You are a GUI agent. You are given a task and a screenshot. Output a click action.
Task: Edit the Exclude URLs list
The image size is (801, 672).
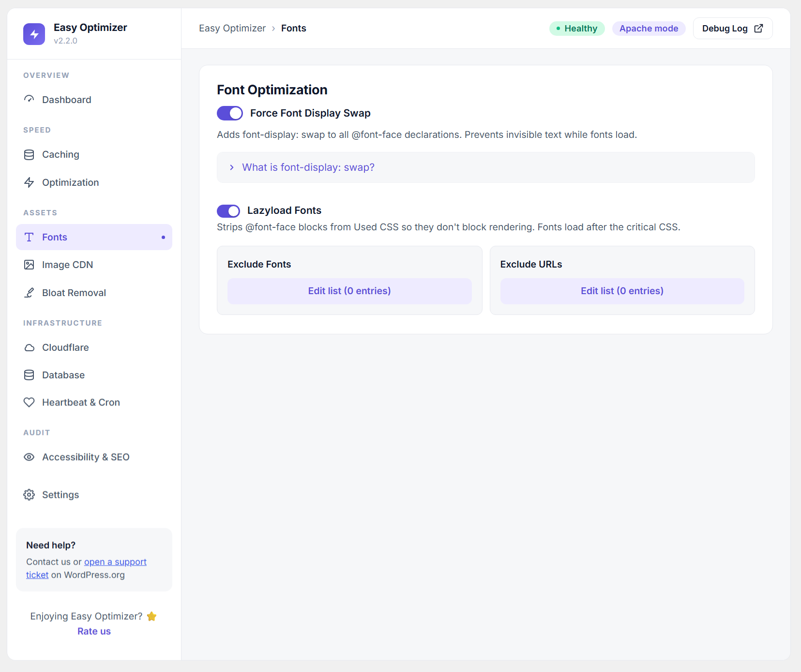tap(622, 291)
